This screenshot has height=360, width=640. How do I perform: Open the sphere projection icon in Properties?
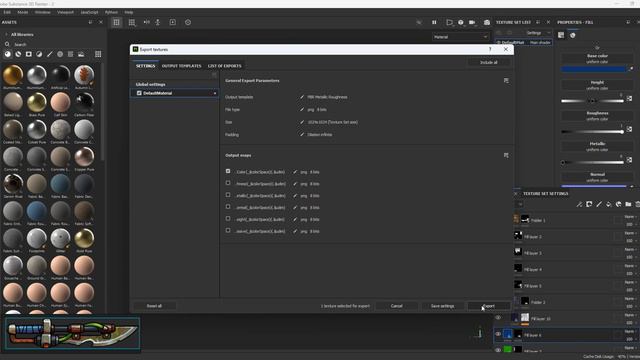click(x=573, y=35)
